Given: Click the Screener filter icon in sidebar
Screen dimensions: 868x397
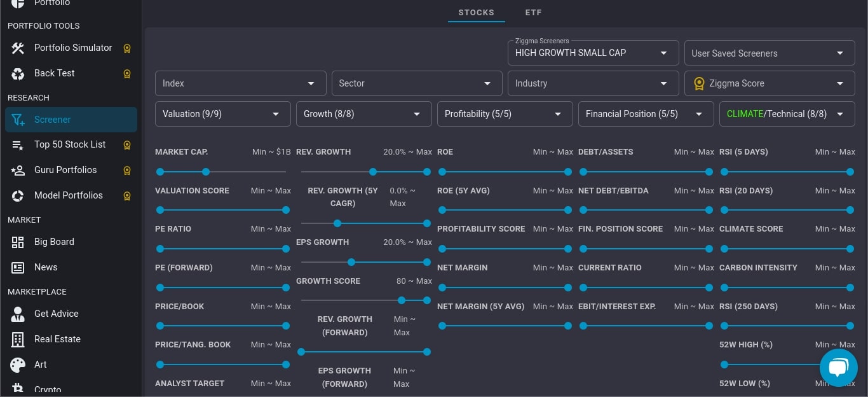Looking at the screenshot, I should pyautogui.click(x=18, y=120).
